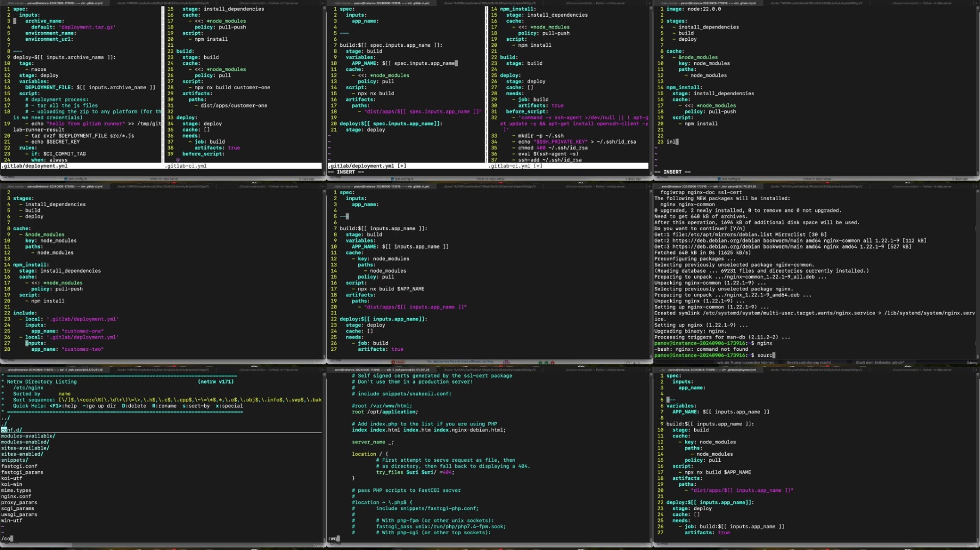Click the 'default: deployment.tar.gz' line
980x550 pixels.
pyautogui.click(x=73, y=27)
